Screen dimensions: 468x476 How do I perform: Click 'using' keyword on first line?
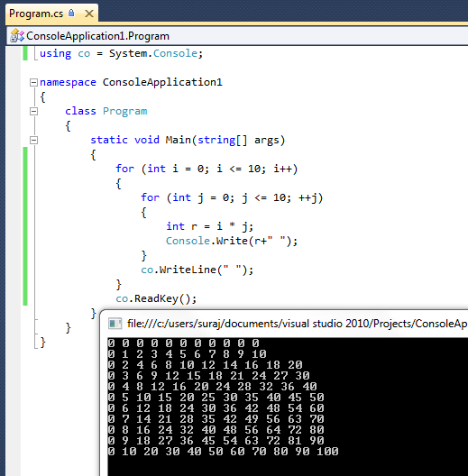[55, 54]
